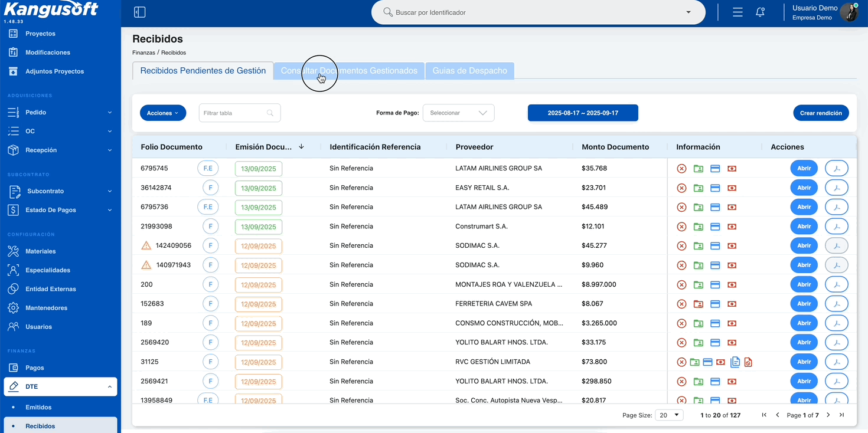The image size is (868, 433).
Task: Open the Usuario Demo profile avatar
Action: 849,12
